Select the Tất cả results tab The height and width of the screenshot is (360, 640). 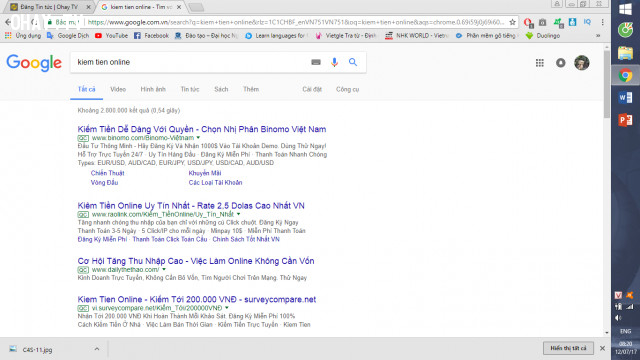pos(87,89)
